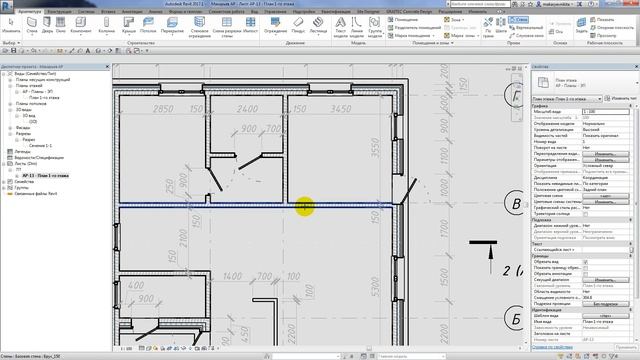Click Без подрезки button for Подрезка проекции
Image resolution: width=640 pixels, height=360 pixels.
605,304
